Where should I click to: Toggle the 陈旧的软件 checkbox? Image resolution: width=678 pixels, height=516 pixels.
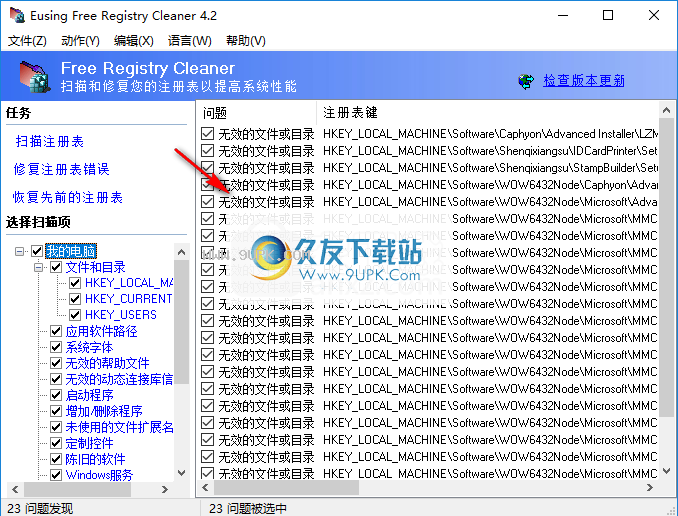click(56, 459)
